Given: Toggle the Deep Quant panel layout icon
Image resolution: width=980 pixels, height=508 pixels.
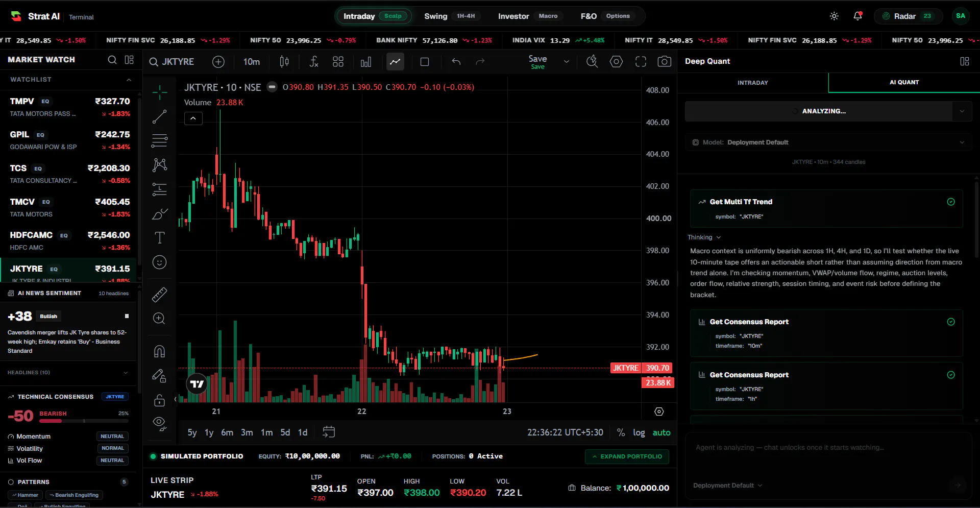Looking at the screenshot, I should 965,61.
